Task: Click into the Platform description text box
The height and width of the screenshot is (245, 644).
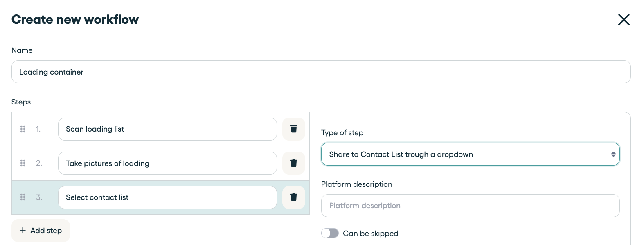Action: point(470,206)
